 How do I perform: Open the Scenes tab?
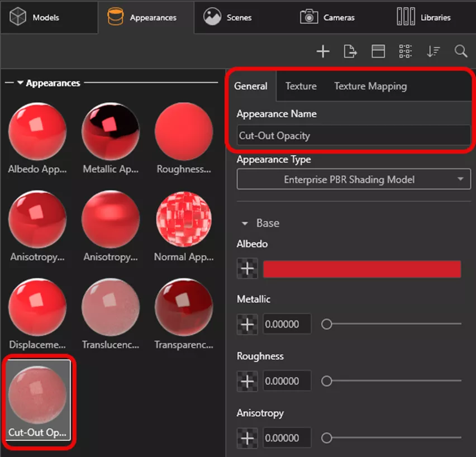pos(228,17)
